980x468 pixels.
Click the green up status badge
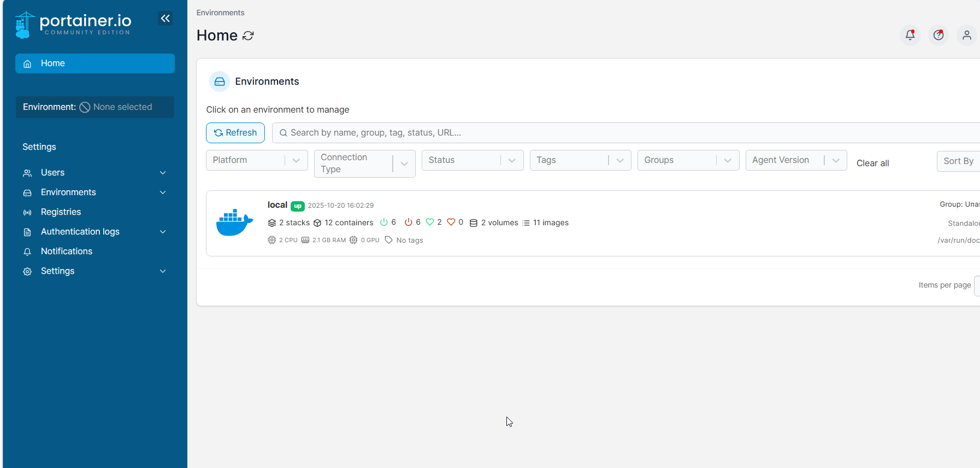[298, 206]
